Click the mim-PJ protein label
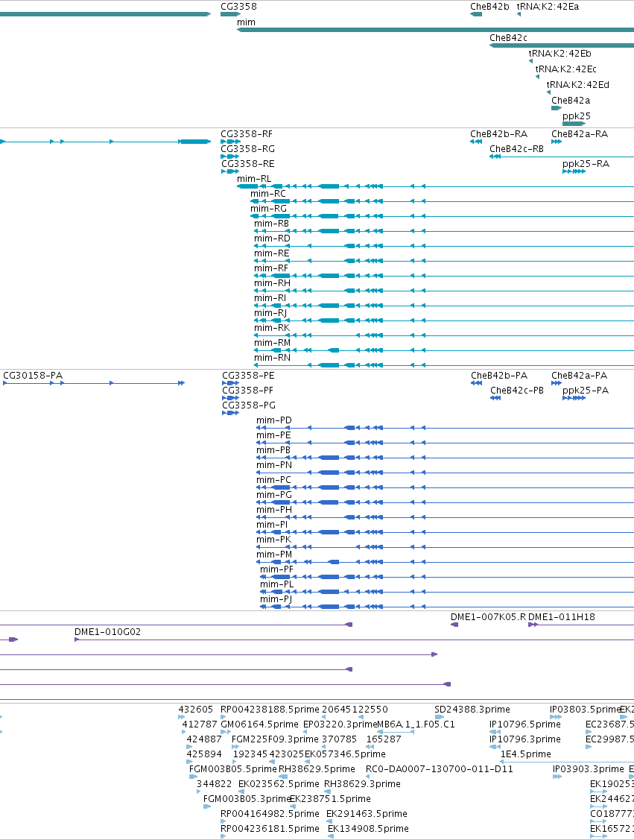The image size is (634, 840). pos(276,599)
